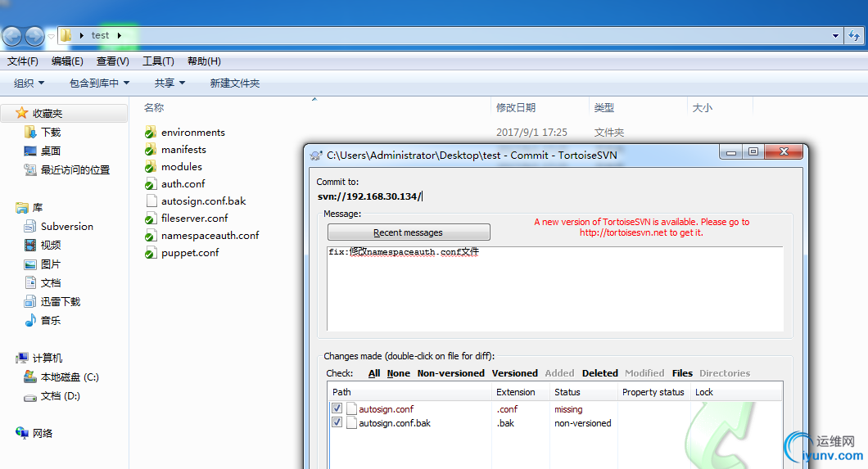The height and width of the screenshot is (469, 868).
Task: Uncheck the autosign.conf checkbox
Action: click(x=337, y=408)
